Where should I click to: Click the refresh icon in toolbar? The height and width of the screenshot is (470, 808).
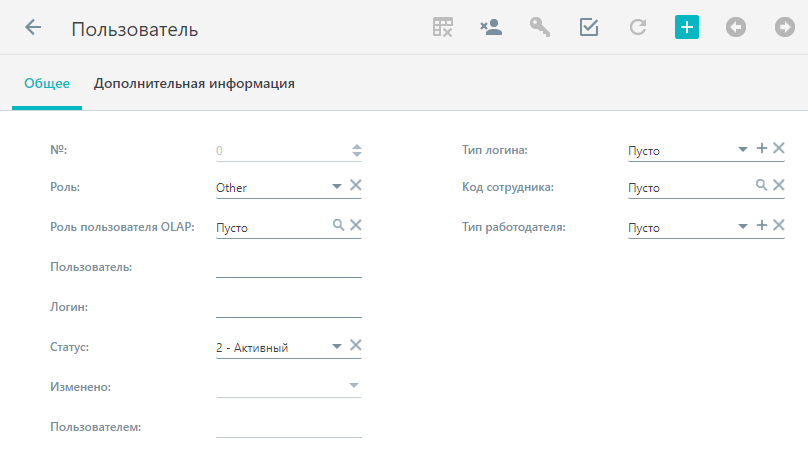[638, 27]
